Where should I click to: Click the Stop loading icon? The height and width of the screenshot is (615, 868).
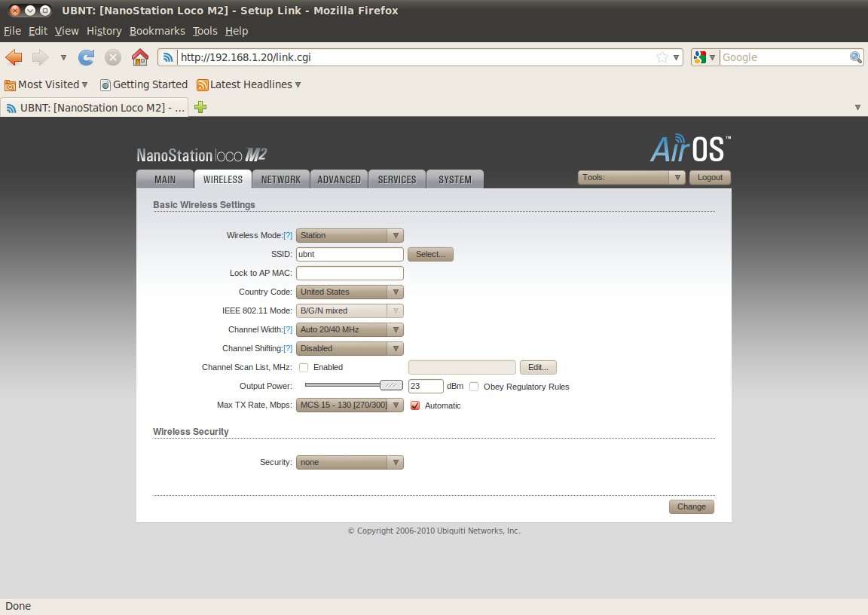pyautogui.click(x=113, y=57)
